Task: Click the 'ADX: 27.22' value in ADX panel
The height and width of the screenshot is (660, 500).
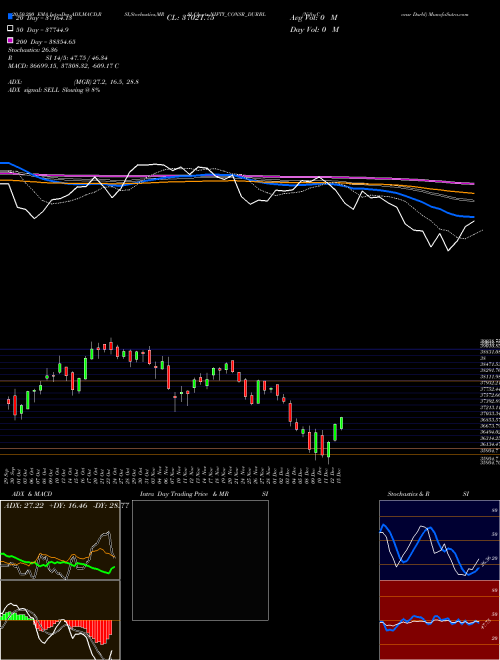Action: pos(24,506)
